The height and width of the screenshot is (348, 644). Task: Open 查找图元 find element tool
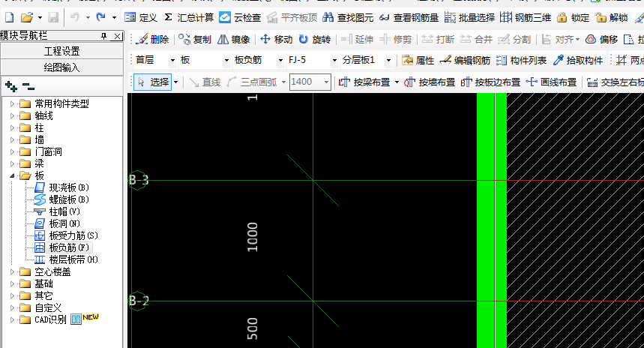tap(348, 17)
